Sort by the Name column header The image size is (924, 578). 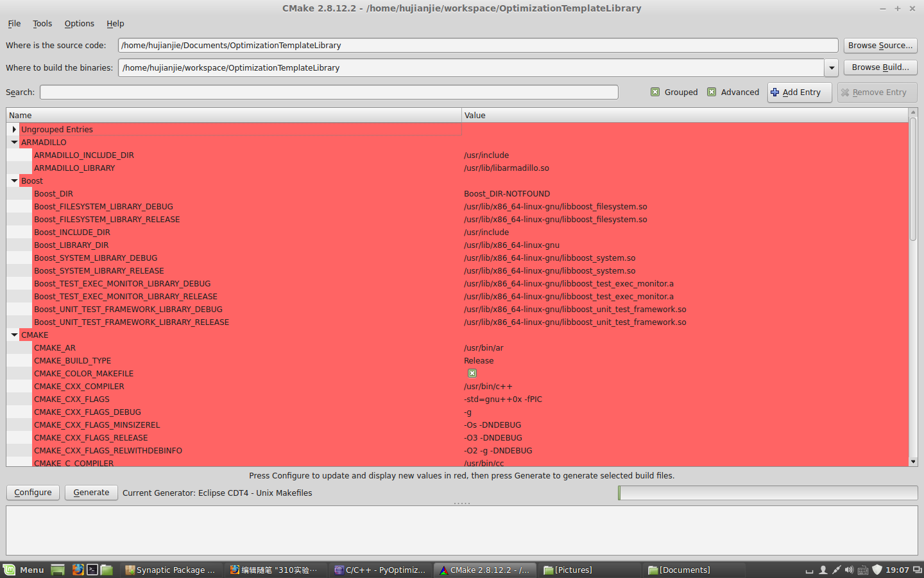click(x=234, y=115)
